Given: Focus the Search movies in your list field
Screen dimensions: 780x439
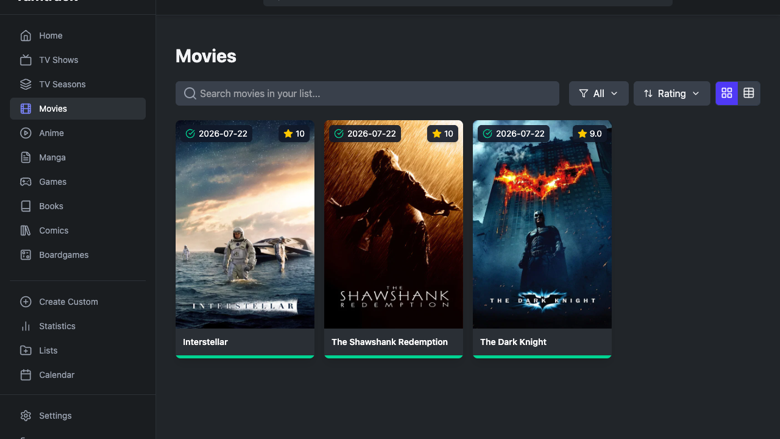Looking at the screenshot, I should (367, 93).
